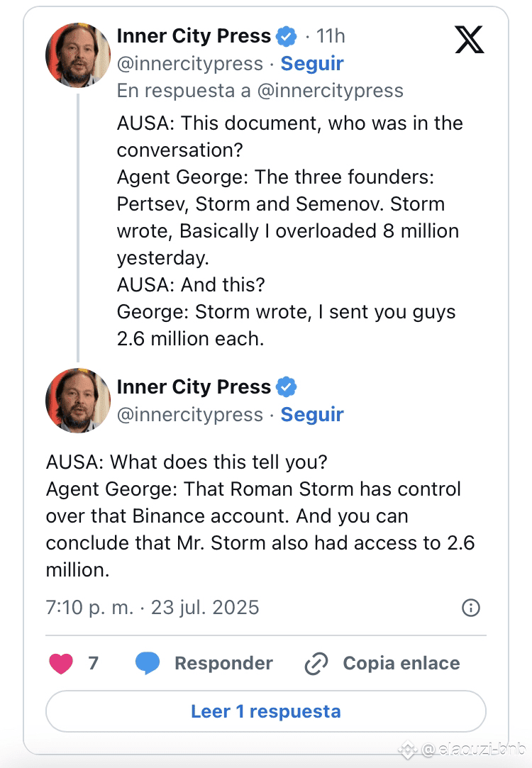This screenshot has width=532, height=768.
Task: Click Leer 1 respuesta button
Action: tap(266, 711)
